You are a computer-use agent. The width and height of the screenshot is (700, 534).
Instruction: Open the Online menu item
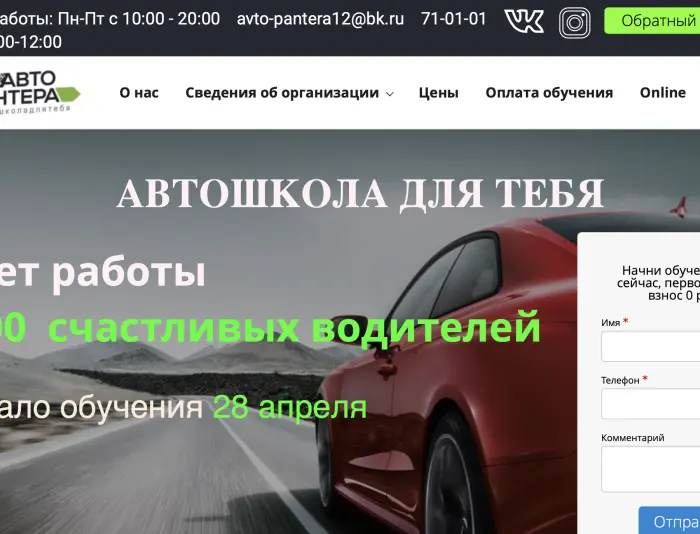click(662, 92)
